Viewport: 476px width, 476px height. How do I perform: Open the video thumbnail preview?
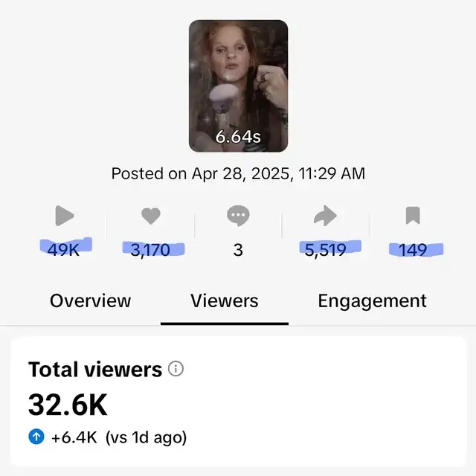pyautogui.click(x=238, y=86)
